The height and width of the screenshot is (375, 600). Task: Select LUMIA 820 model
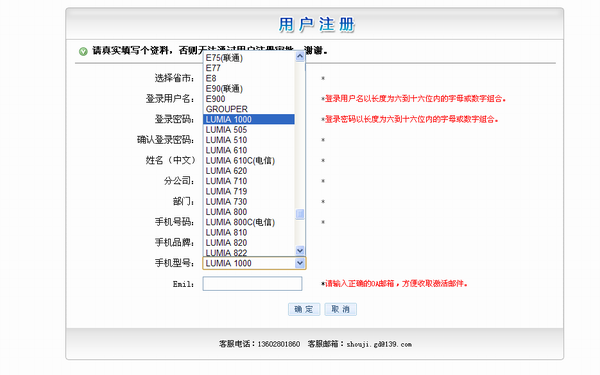tap(249, 243)
